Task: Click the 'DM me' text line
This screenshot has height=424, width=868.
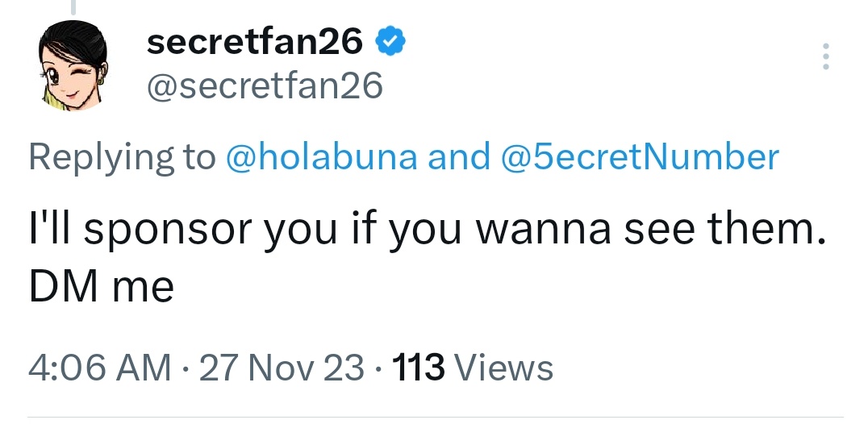Action: (x=102, y=286)
